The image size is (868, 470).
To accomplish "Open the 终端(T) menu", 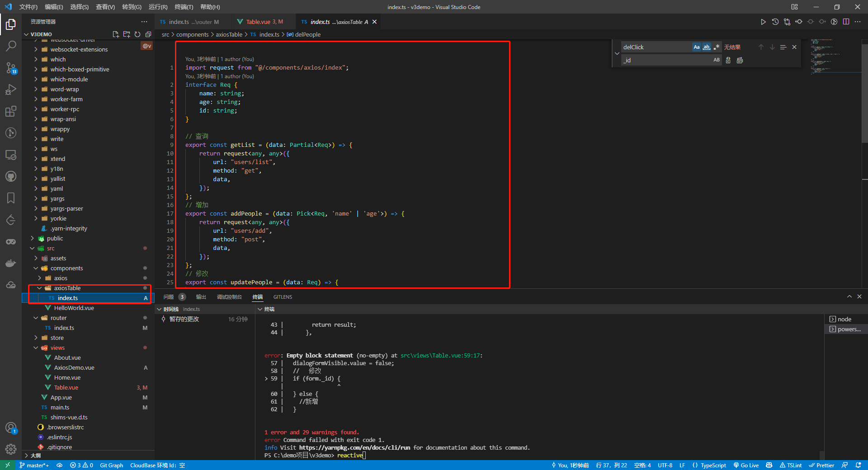I will tap(184, 7).
